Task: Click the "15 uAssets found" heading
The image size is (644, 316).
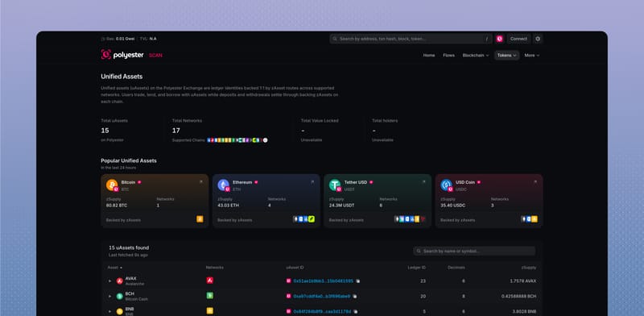Action: [129, 247]
